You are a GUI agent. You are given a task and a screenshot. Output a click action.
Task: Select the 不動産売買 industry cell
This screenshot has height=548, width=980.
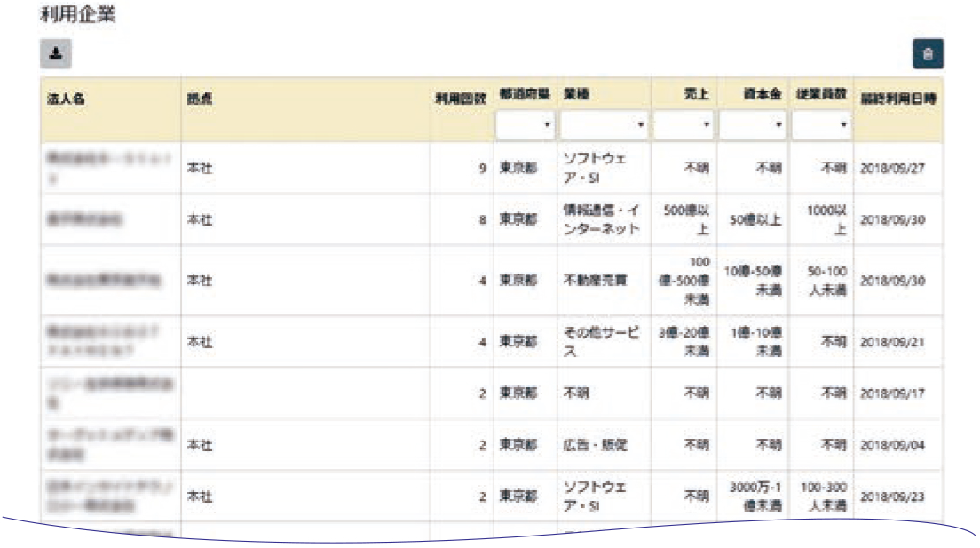pyautogui.click(x=596, y=281)
